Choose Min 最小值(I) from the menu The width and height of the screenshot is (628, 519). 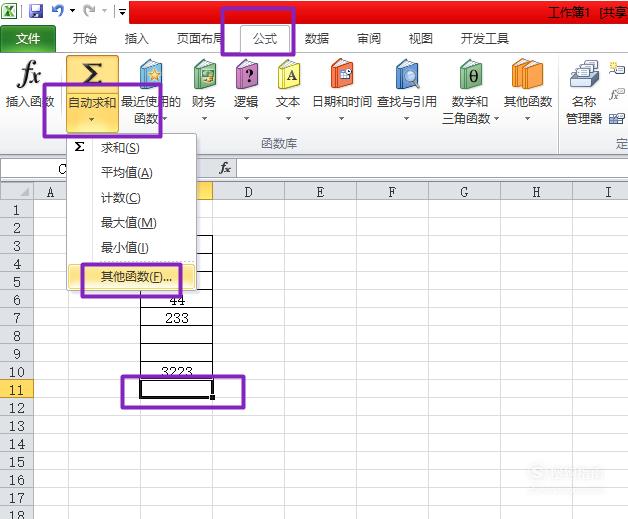[131, 247]
